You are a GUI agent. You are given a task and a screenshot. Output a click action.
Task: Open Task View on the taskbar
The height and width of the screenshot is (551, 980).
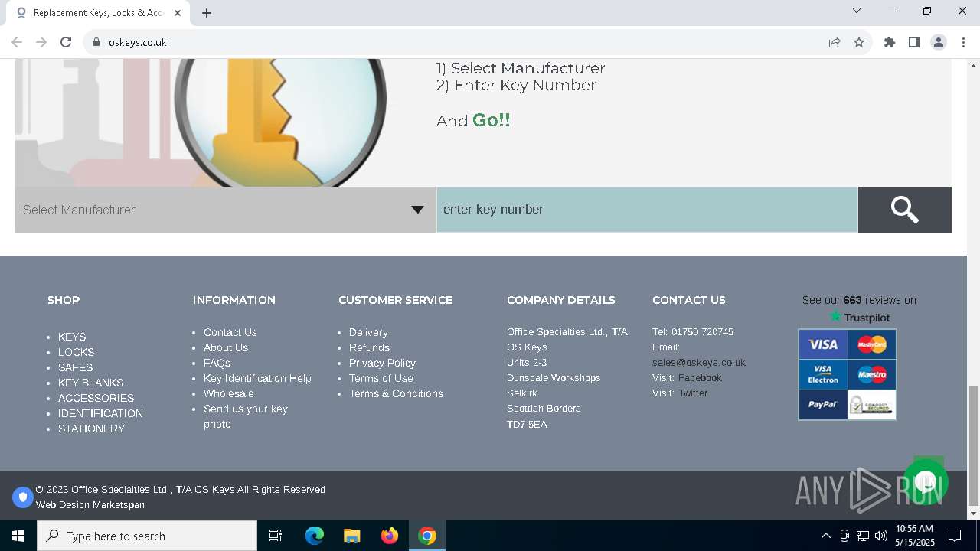pyautogui.click(x=276, y=536)
